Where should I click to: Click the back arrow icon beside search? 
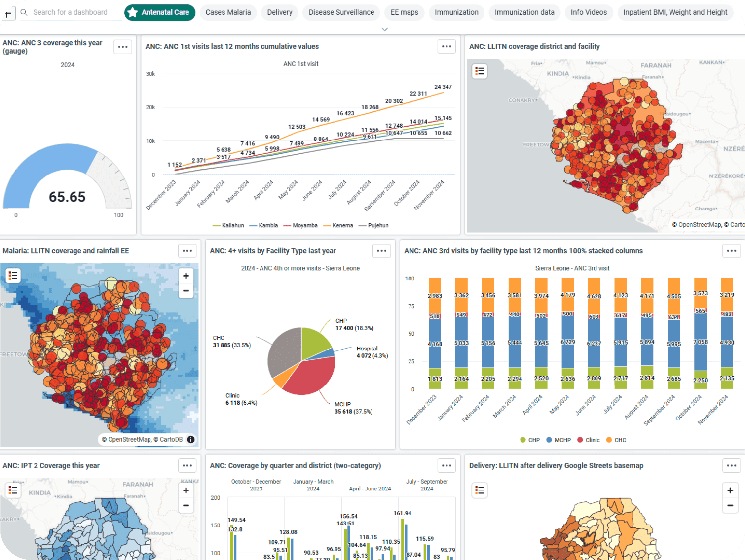pyautogui.click(x=8, y=13)
